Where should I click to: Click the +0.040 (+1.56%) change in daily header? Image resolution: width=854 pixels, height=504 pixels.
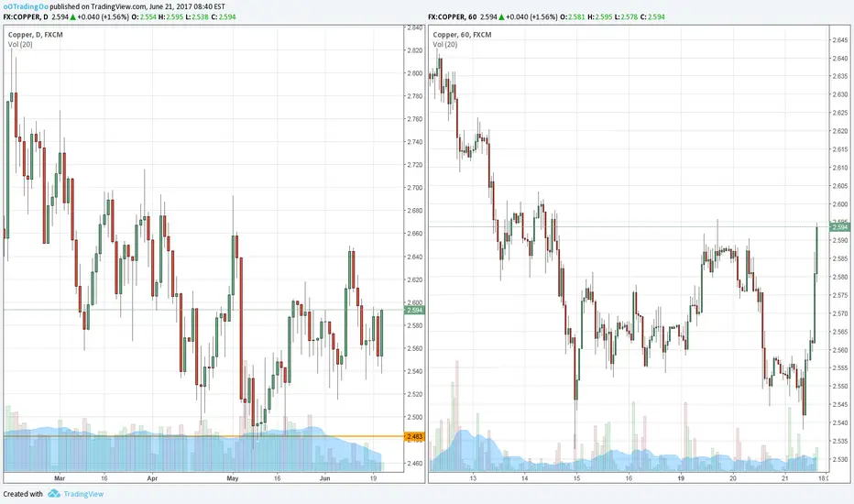(103, 16)
